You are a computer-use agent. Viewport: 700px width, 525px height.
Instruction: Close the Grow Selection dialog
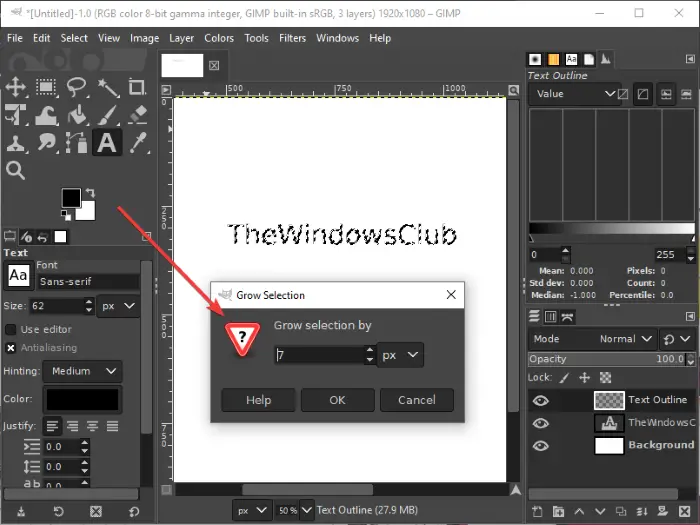point(451,295)
